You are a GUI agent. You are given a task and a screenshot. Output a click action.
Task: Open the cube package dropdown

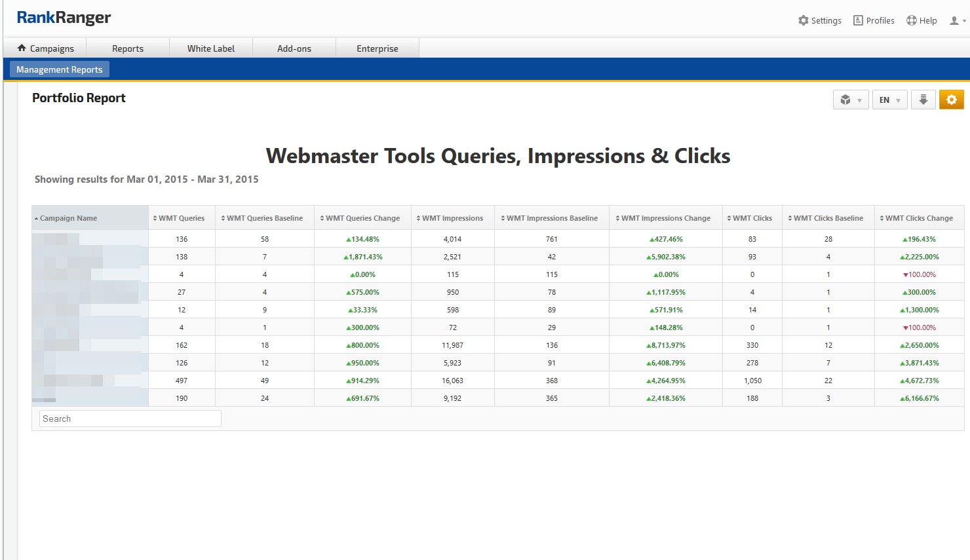coord(850,100)
